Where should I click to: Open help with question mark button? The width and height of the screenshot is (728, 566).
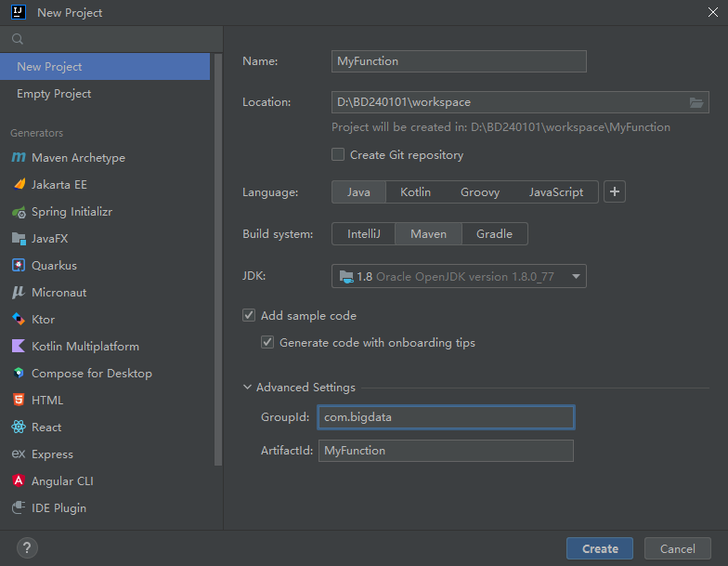[28, 548]
